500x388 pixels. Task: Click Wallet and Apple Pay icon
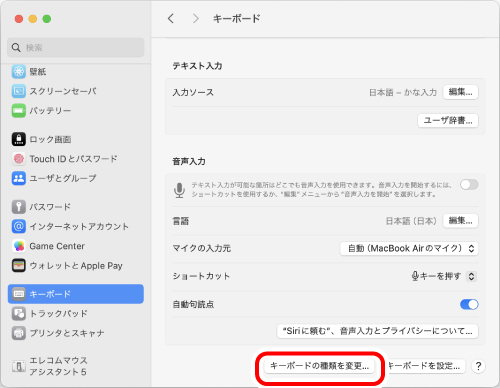(19, 266)
